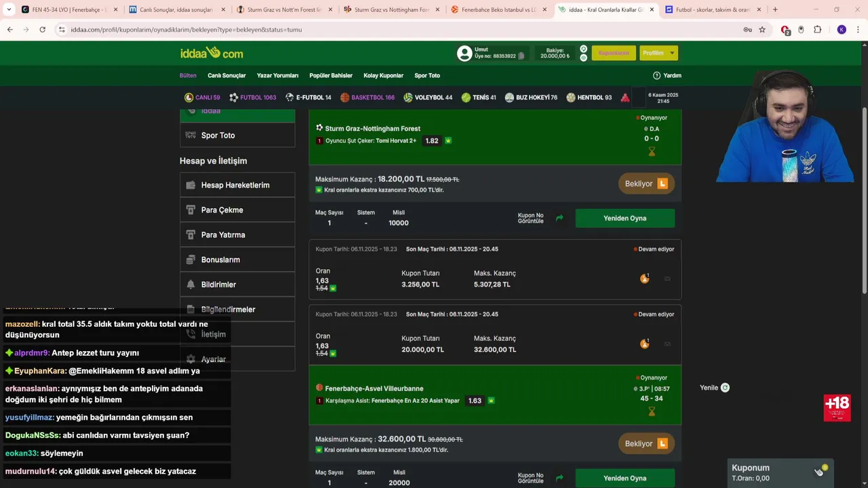The height and width of the screenshot is (488, 868).
Task: Select HENTBOL 93 sport filter
Action: point(589,98)
